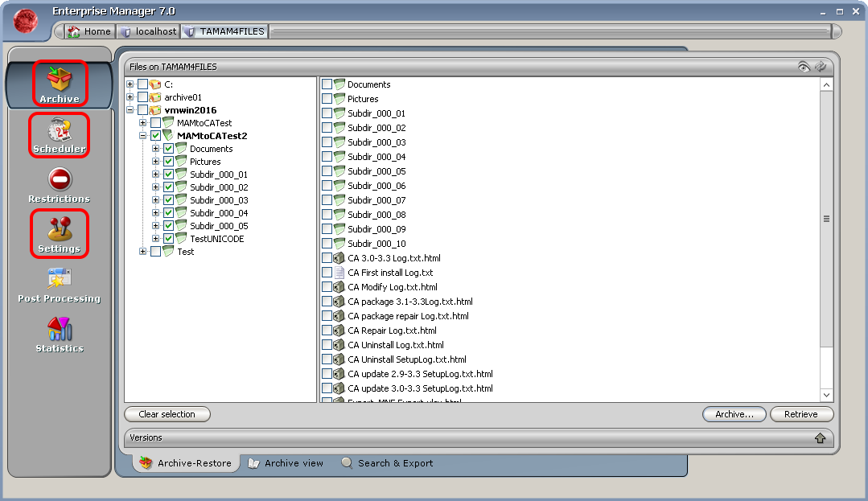Viewport: 868px width, 501px height.
Task: Collapse the vmwin2016 tree node
Action: pos(130,110)
